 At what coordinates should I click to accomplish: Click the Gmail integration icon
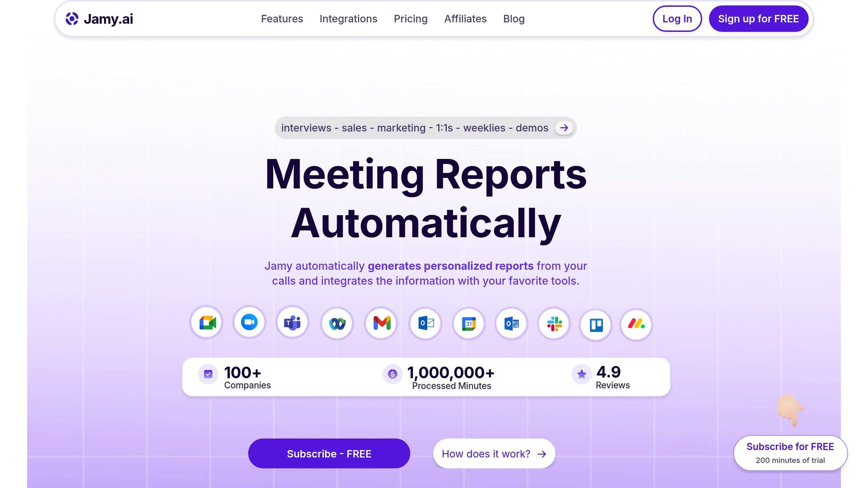click(x=381, y=323)
